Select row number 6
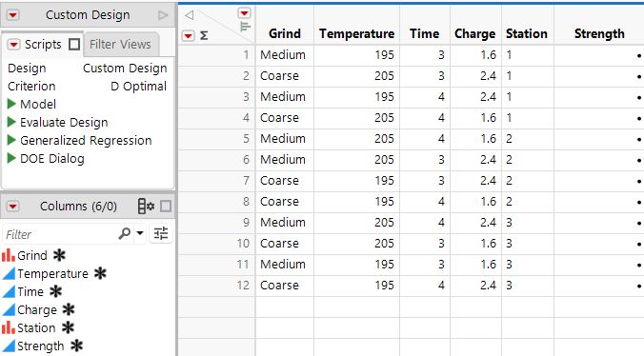Image resolution: width=644 pixels, height=356 pixels. click(x=217, y=160)
